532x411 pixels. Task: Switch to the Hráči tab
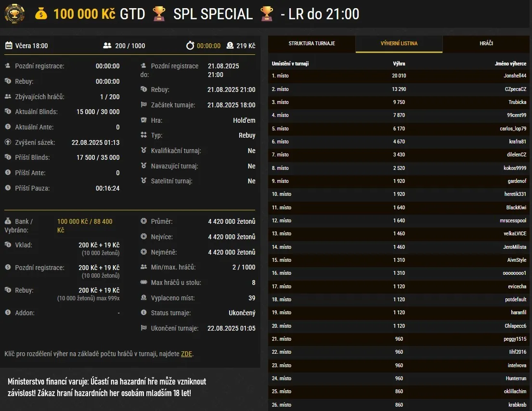(486, 44)
